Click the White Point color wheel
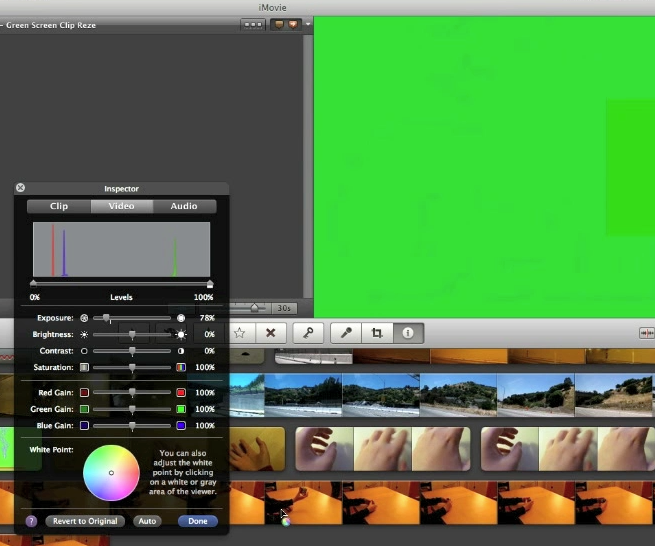Image resolution: width=655 pixels, height=546 pixels. [x=111, y=473]
